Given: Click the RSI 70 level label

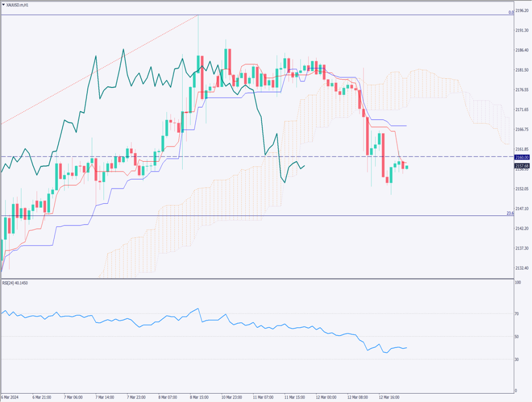Looking at the screenshot, I should (517, 314).
